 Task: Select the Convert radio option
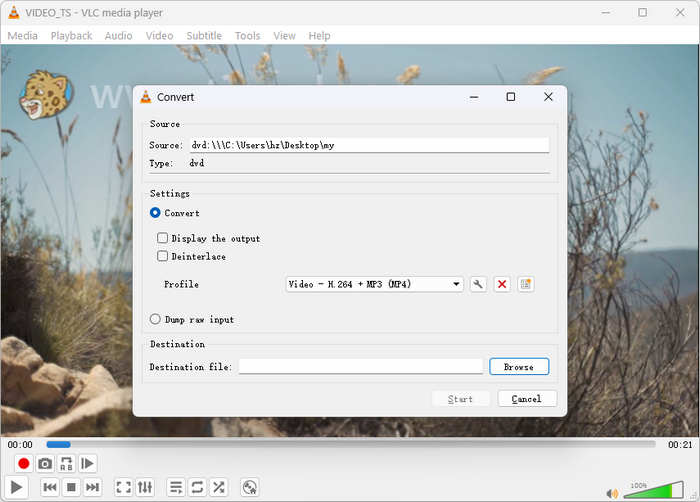pos(155,213)
